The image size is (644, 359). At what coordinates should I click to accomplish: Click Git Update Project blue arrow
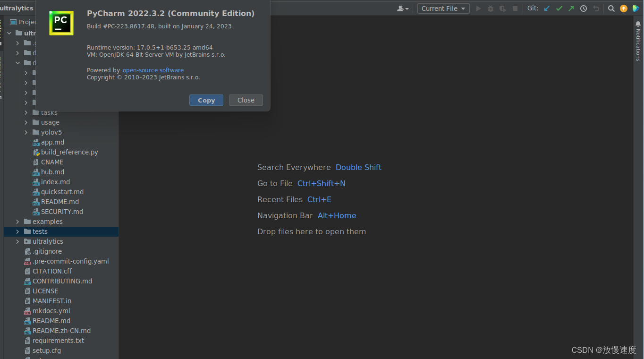click(x=547, y=9)
